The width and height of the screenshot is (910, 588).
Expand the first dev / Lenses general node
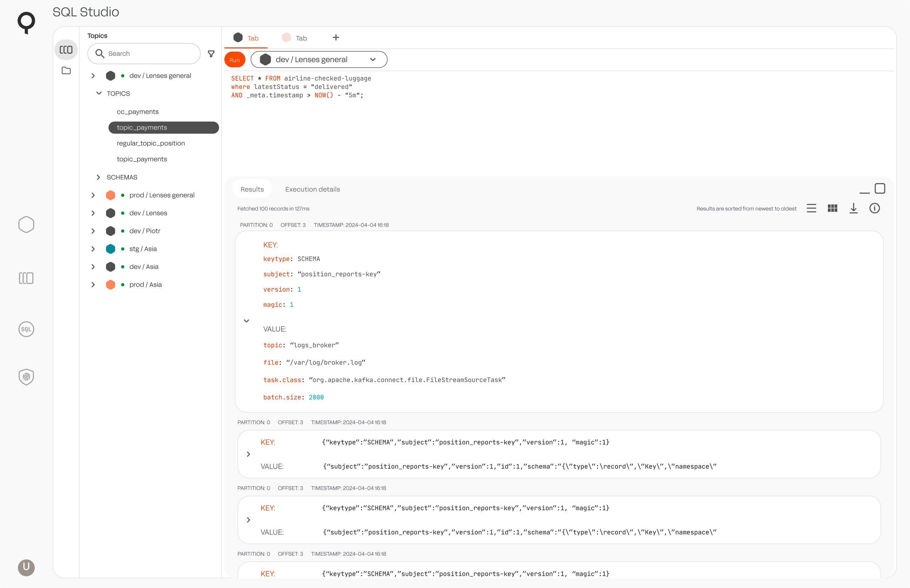pyautogui.click(x=93, y=75)
